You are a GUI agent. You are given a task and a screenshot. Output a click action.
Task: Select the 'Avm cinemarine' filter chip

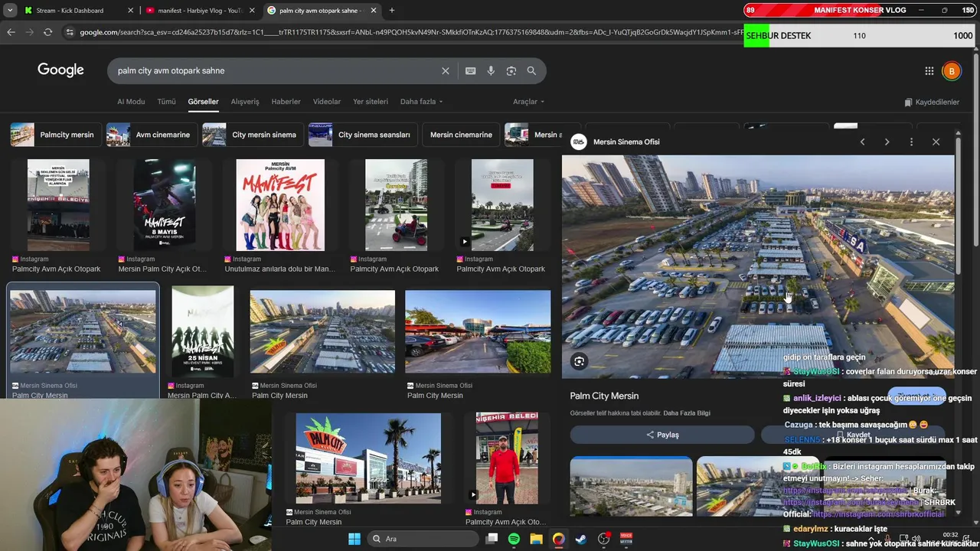point(152,135)
